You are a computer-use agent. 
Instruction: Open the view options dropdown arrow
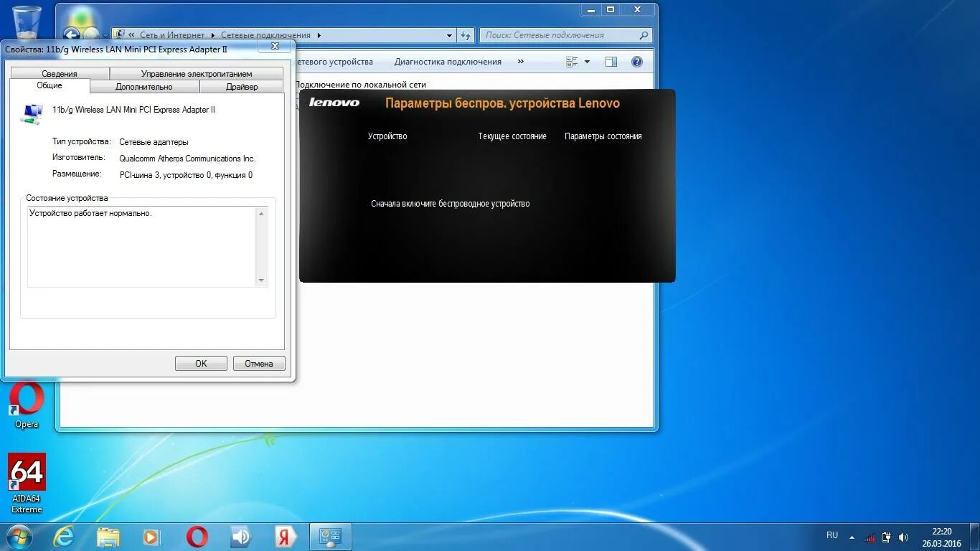(x=587, y=62)
